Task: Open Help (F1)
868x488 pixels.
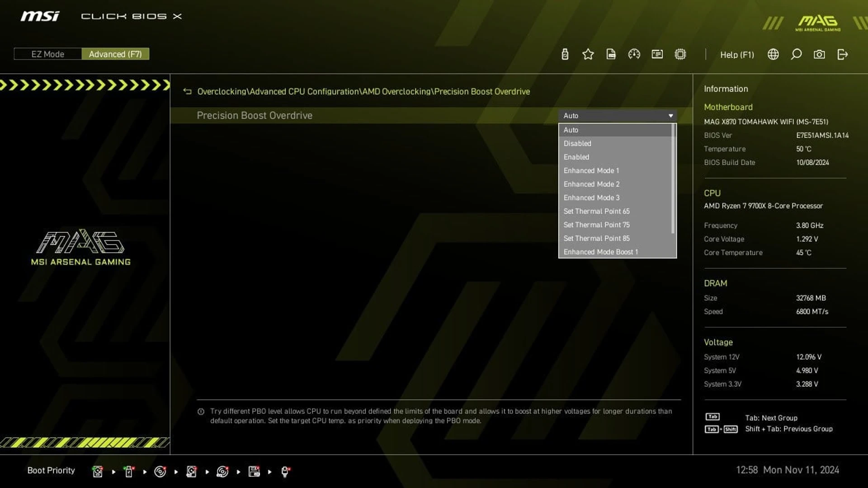Action: (737, 55)
